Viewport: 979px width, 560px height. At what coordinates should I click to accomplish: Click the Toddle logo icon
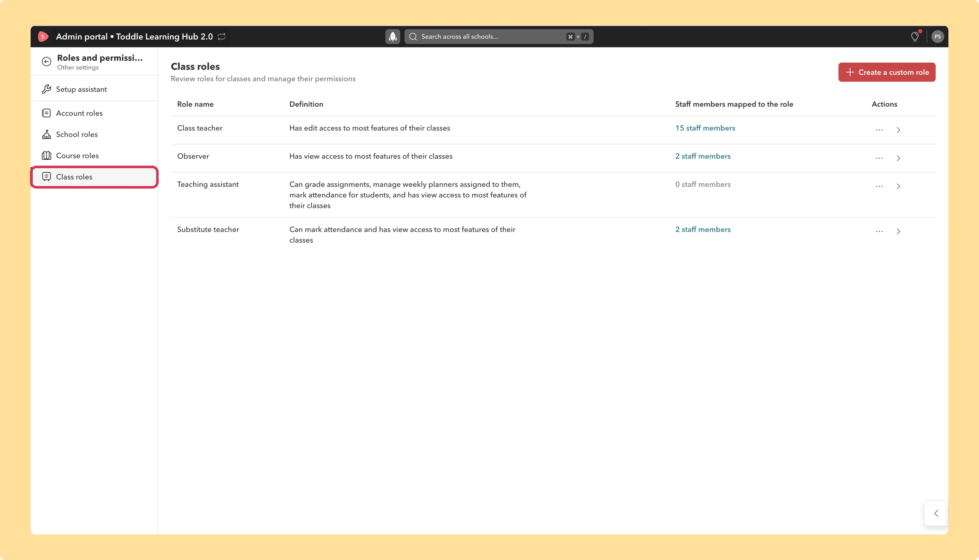click(x=43, y=36)
